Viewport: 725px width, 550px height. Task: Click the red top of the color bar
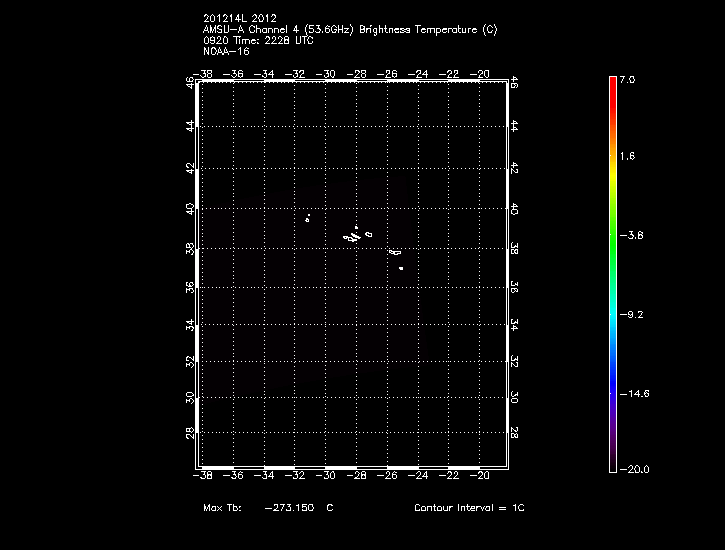coord(612,83)
